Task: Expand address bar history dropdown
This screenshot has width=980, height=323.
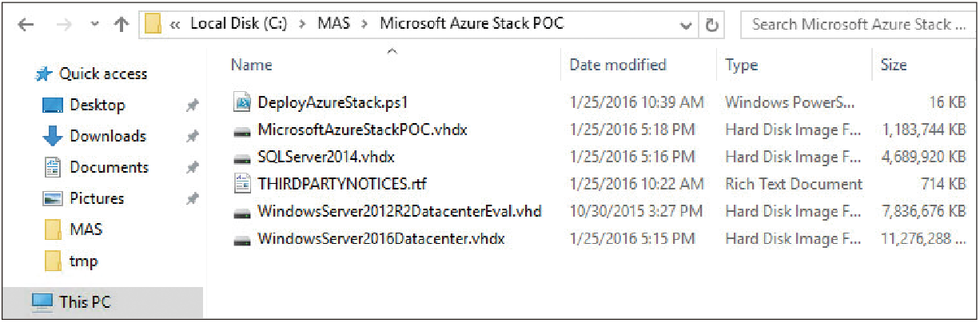Action: 686,25
